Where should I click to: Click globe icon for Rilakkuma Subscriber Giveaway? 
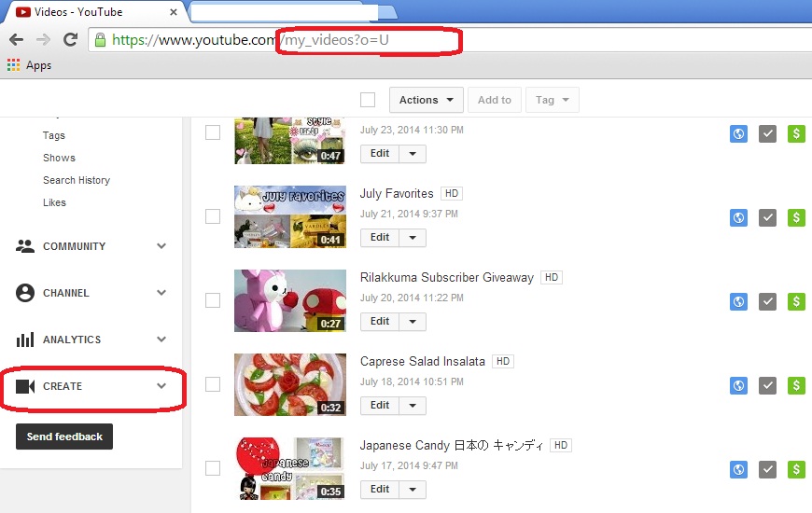coord(738,301)
